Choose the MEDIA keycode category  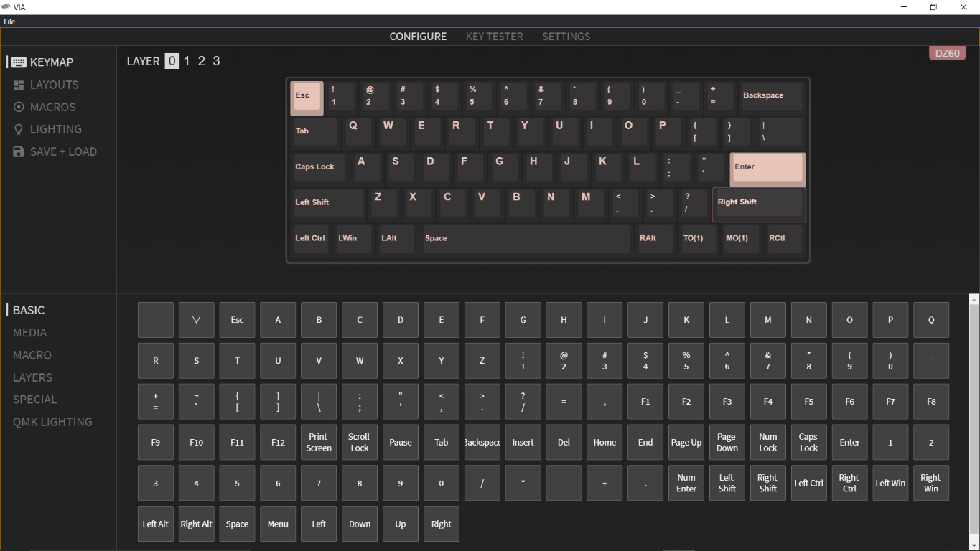[x=29, y=333]
